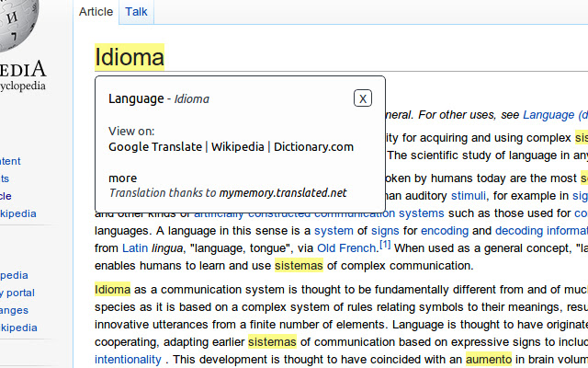Click the footnote reference [1]
The height and width of the screenshot is (368, 588).
tap(385, 245)
